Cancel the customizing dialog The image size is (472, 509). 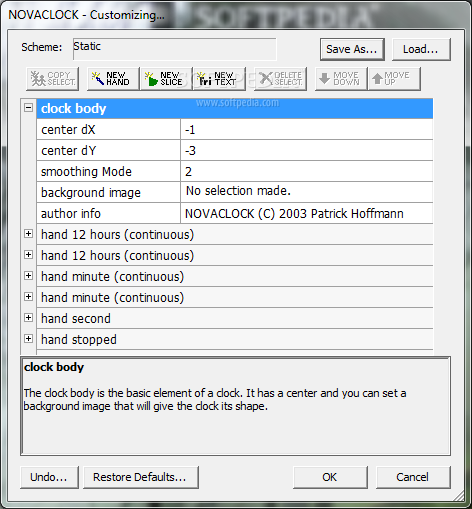coord(413,477)
